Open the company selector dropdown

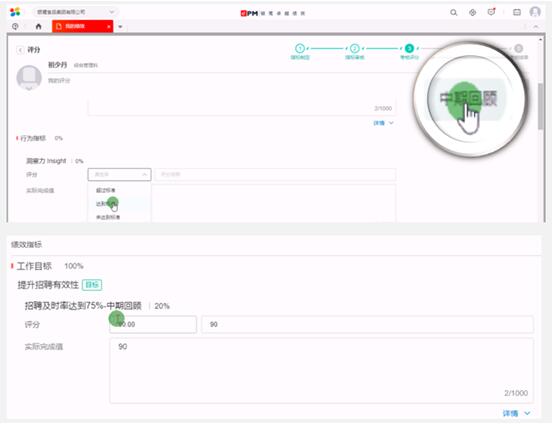(x=75, y=12)
